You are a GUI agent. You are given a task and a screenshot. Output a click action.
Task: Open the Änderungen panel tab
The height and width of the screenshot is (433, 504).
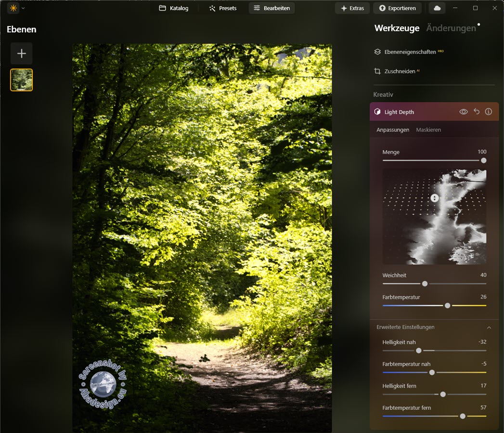pyautogui.click(x=450, y=28)
